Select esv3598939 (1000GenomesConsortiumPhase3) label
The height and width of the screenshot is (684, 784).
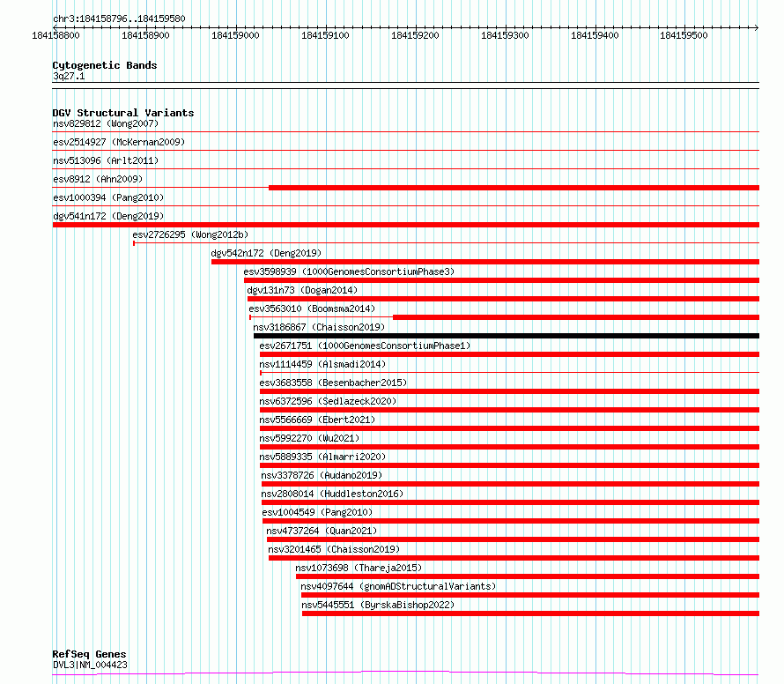click(349, 271)
